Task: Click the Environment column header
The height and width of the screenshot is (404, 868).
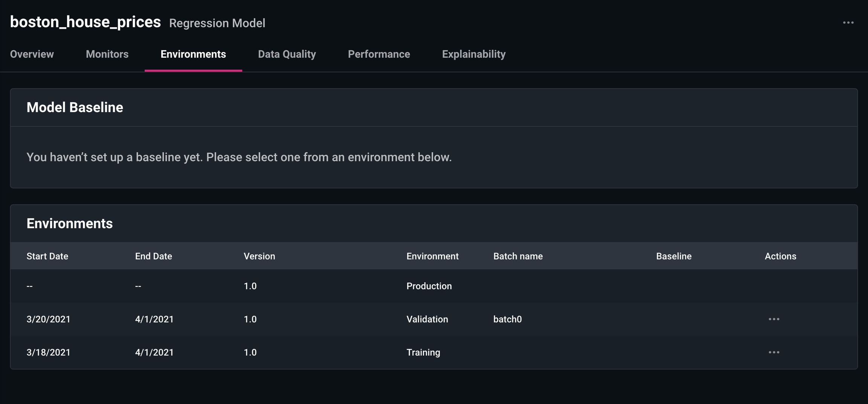Action: click(x=432, y=256)
